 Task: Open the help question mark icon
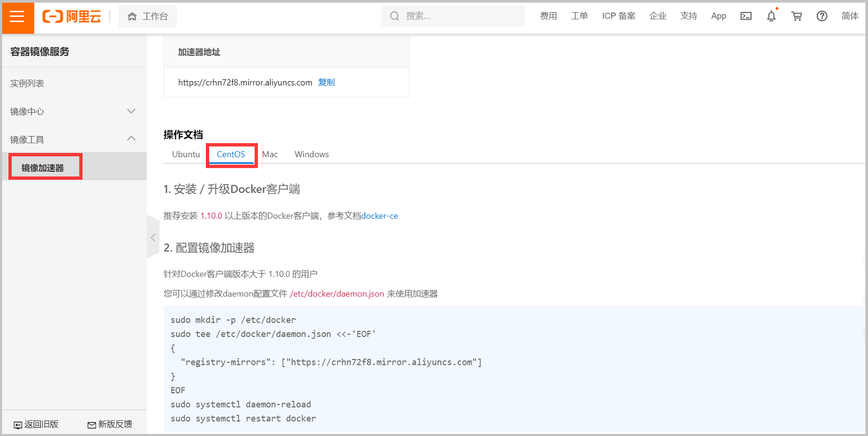pos(822,16)
